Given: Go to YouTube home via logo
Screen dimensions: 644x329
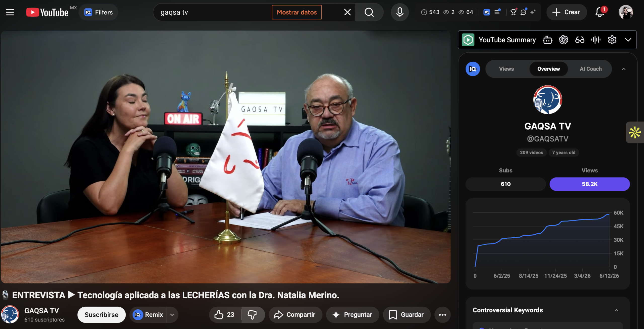Looking at the screenshot, I should pos(47,12).
